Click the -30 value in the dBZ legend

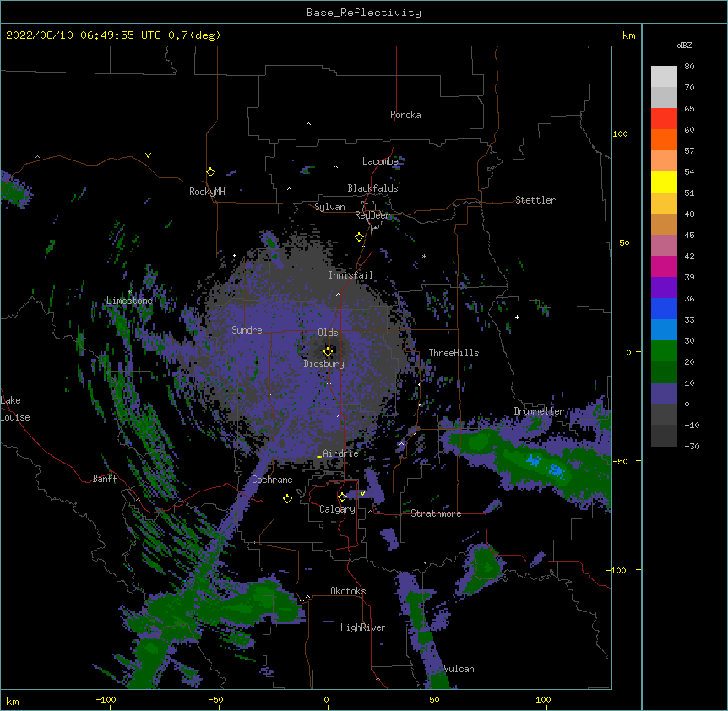point(692,447)
